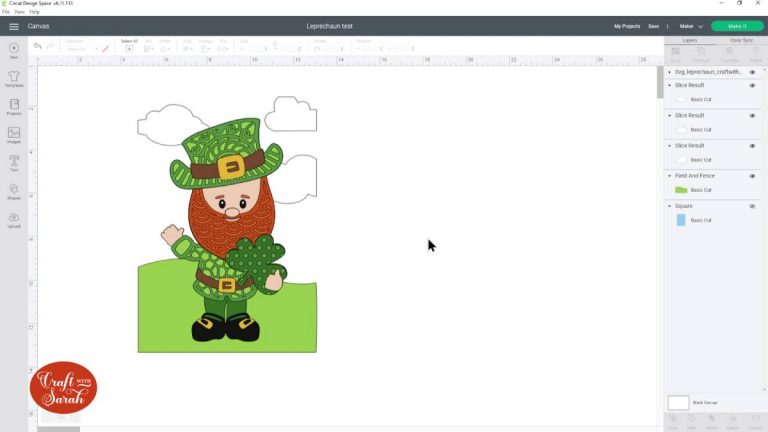
Task: Select the Text tool
Action: (x=14, y=161)
